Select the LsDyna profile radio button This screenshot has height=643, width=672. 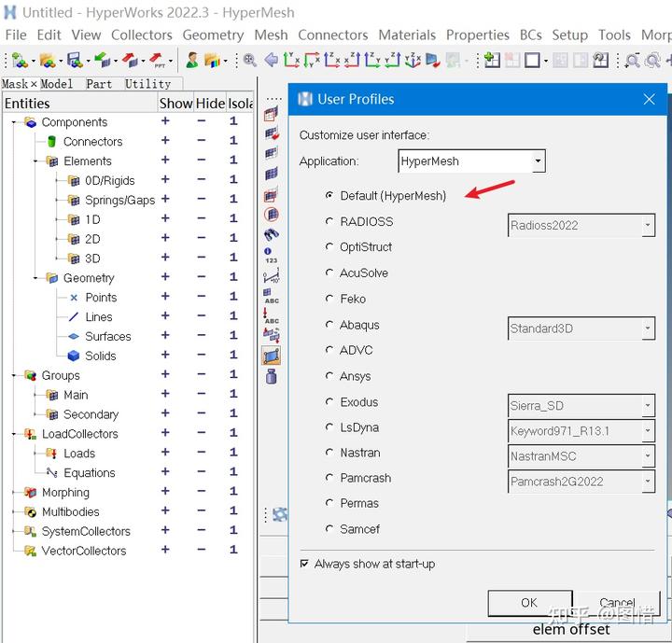click(329, 427)
